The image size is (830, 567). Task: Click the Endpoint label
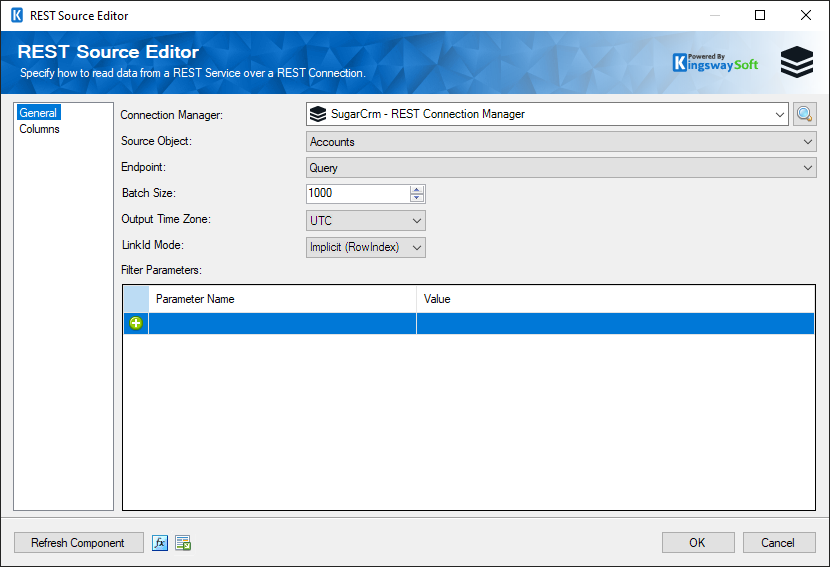point(143,167)
